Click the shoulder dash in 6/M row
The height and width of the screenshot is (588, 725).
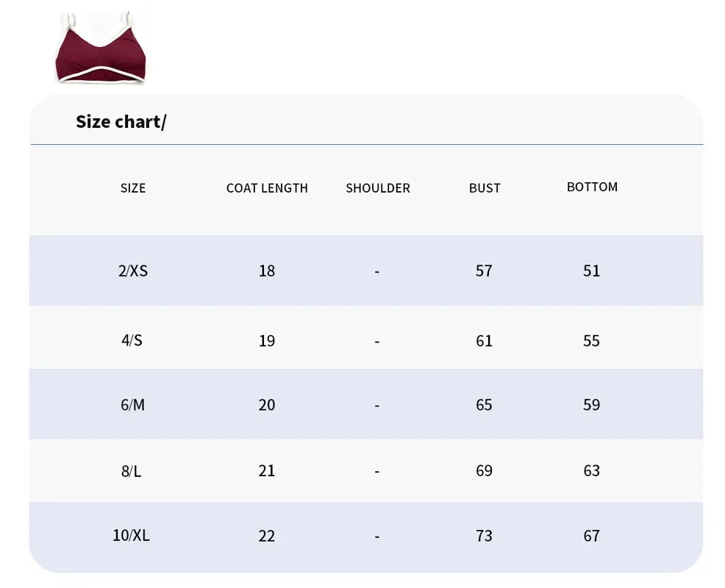377,406
